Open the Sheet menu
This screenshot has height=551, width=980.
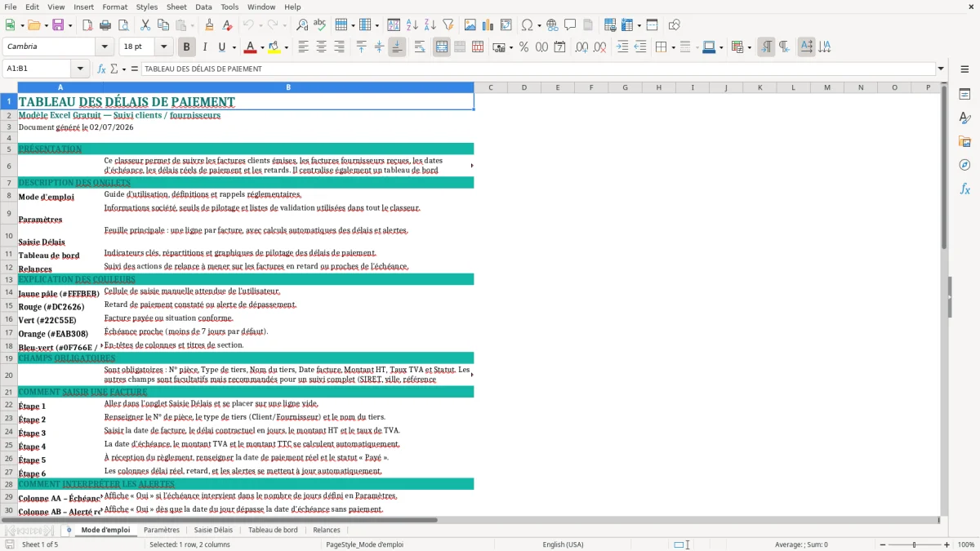point(176,7)
